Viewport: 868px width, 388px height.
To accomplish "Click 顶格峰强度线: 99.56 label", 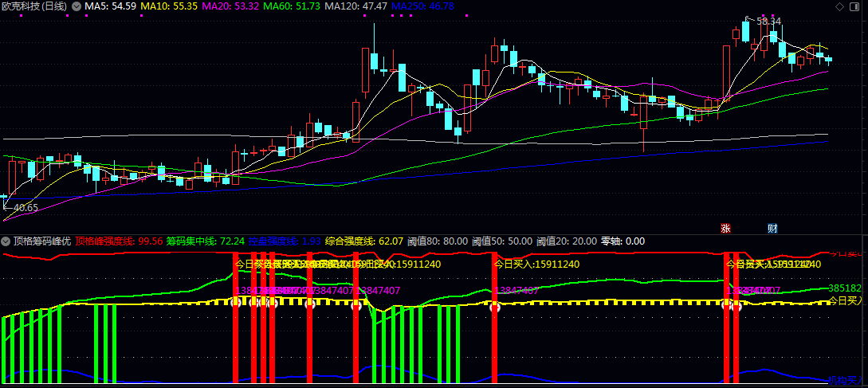I will (119, 241).
